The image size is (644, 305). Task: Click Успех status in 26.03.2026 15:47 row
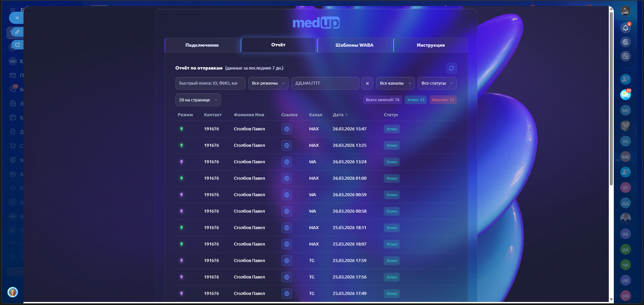point(392,129)
